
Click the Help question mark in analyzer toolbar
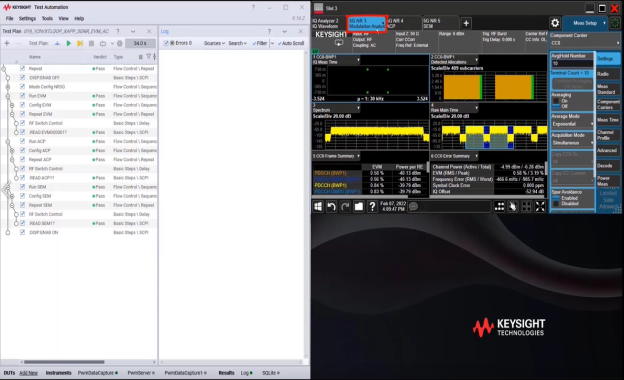[372, 206]
